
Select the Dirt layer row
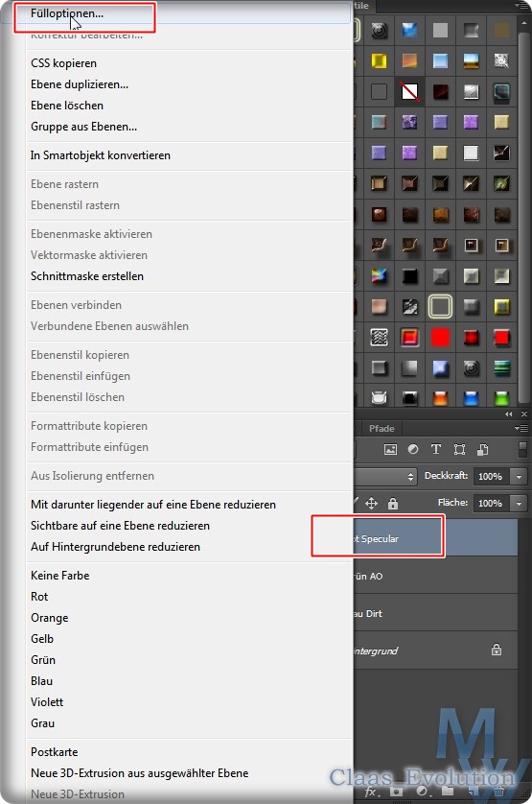point(435,613)
